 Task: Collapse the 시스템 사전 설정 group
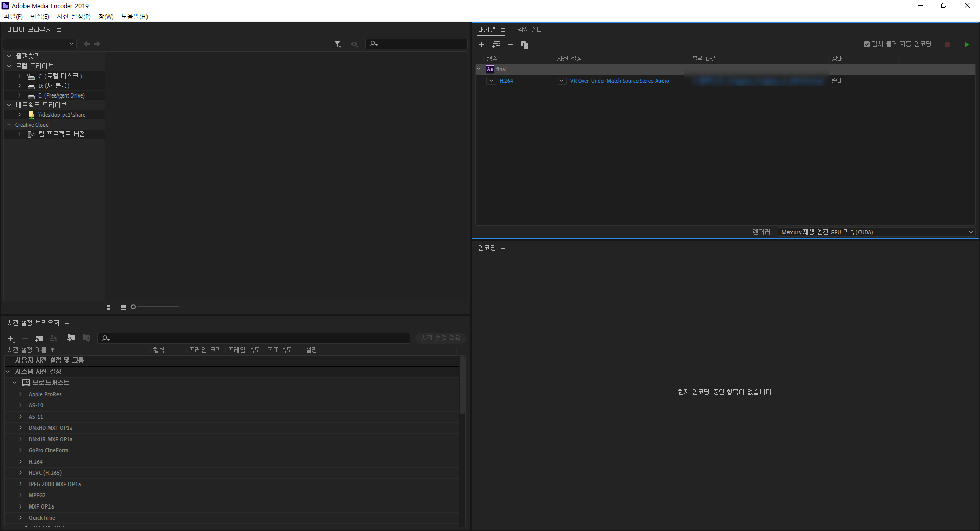8,372
